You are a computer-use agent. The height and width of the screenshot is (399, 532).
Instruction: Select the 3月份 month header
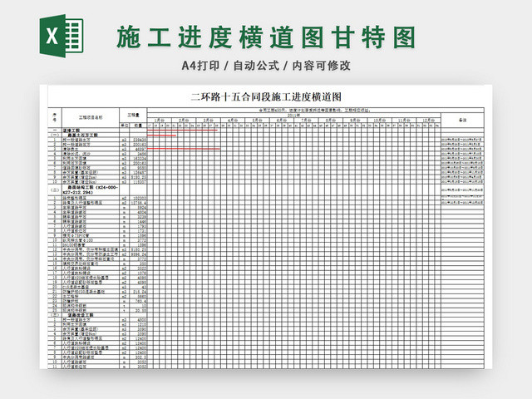coord(209,121)
